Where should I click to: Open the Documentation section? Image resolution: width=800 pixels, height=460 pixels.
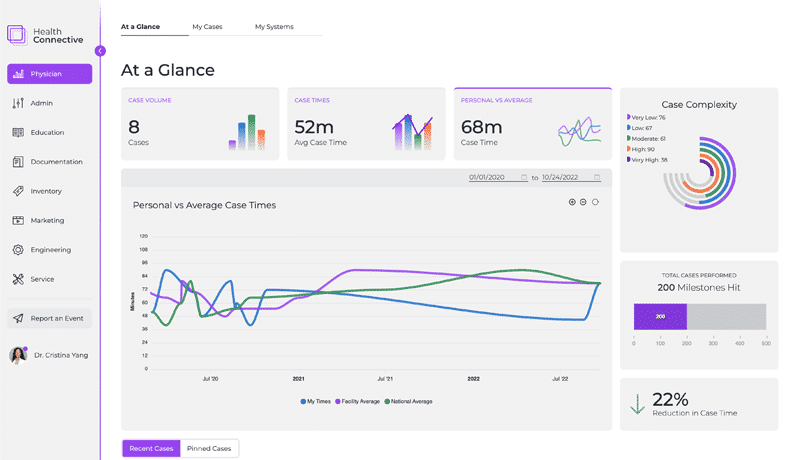point(55,162)
